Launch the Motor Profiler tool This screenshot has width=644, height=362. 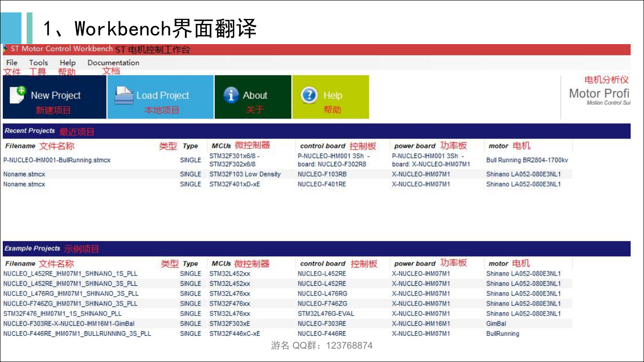click(x=599, y=96)
